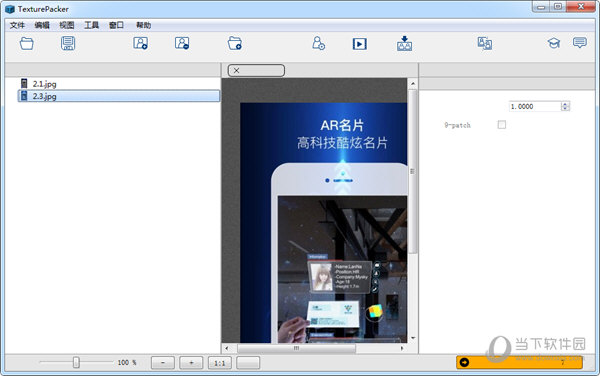Click the TexturePacker app icon in title bar
Image resolution: width=600 pixels, height=376 pixels.
pos(10,9)
